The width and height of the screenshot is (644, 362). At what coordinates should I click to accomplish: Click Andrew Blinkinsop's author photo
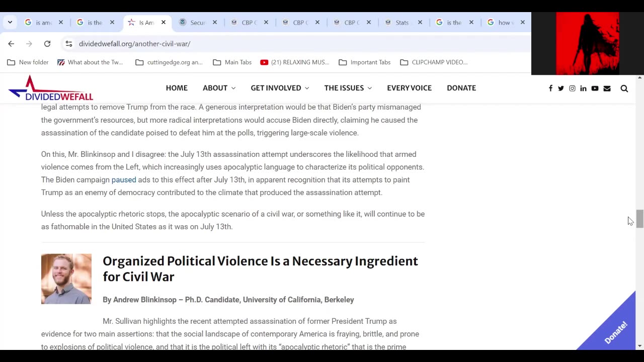(66, 279)
